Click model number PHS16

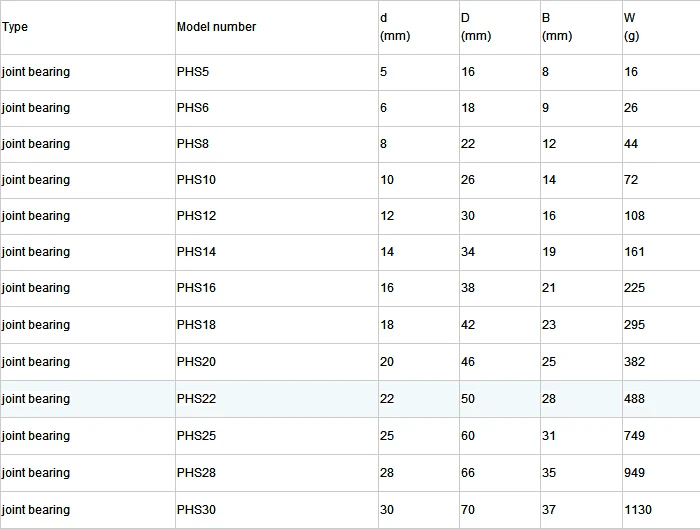(x=196, y=288)
